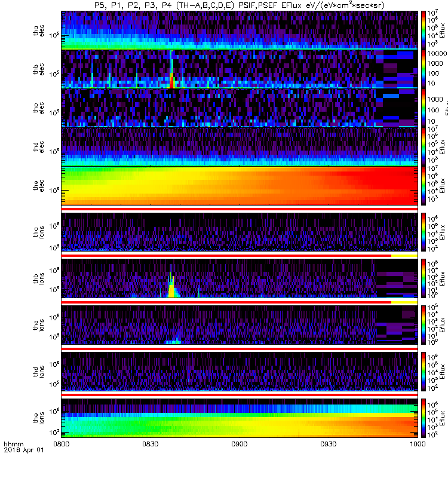Select the 'the elec' panel label
Screen dimensions: 448x478
tap(38, 185)
